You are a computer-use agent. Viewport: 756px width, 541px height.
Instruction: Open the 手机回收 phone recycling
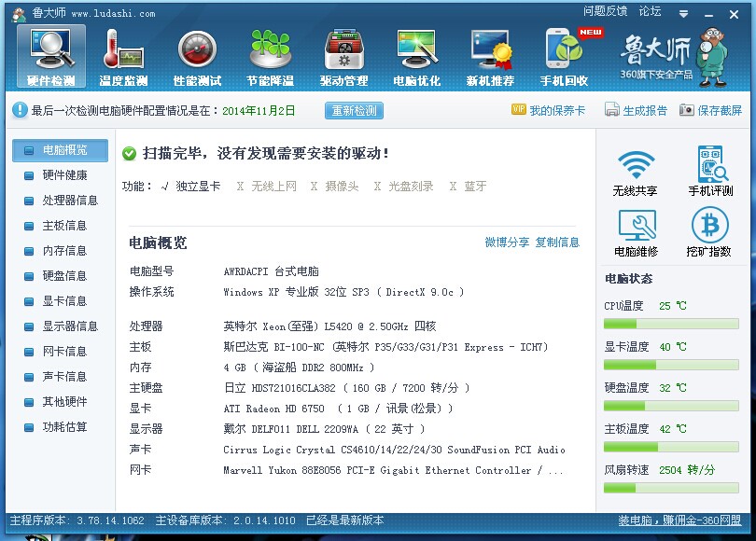point(564,56)
